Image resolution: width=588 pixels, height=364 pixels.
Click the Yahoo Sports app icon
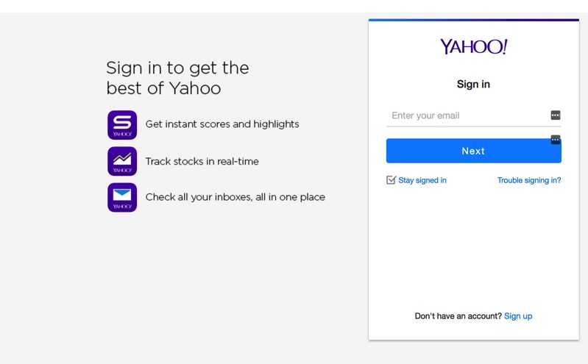click(x=122, y=125)
